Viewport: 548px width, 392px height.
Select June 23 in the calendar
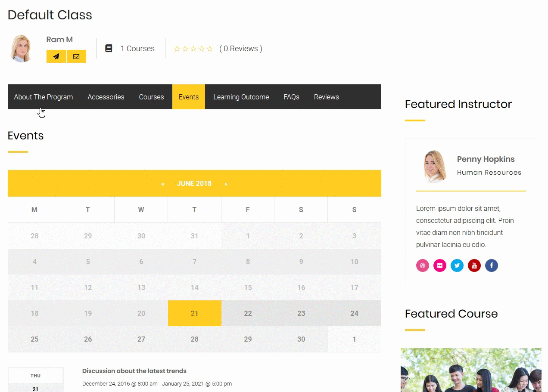tap(301, 313)
